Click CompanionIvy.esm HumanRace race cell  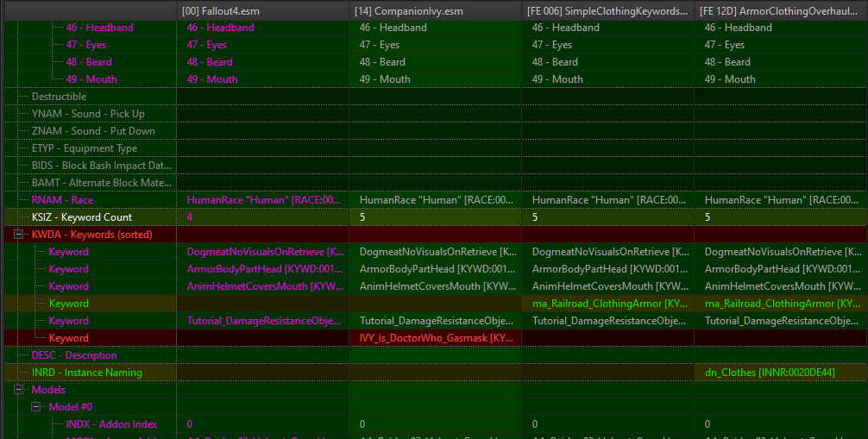click(436, 200)
